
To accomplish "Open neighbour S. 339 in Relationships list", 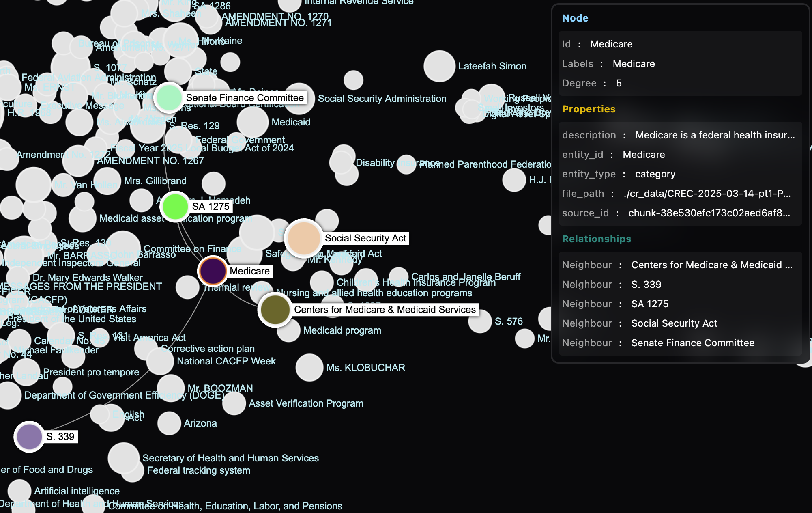I will point(646,285).
